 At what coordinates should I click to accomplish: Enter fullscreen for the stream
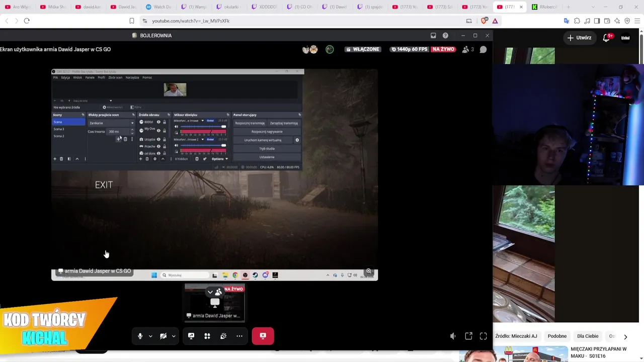coord(484,336)
